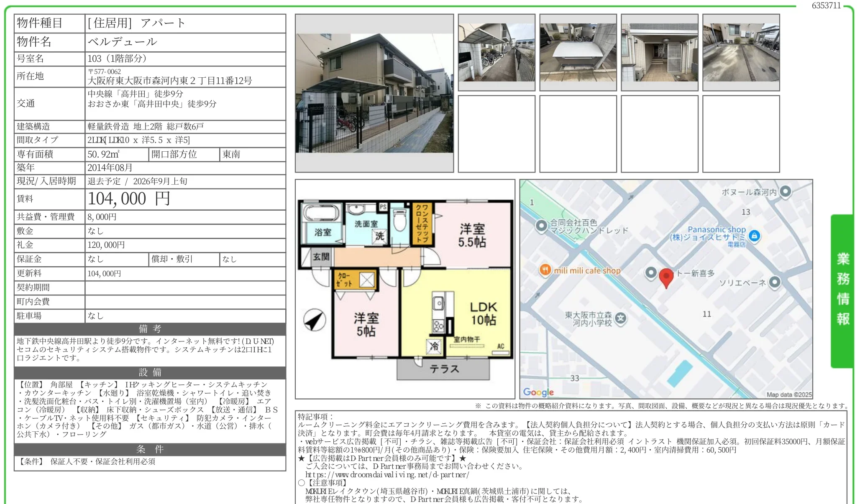Click the Map data ©2025 attribution

click(789, 395)
